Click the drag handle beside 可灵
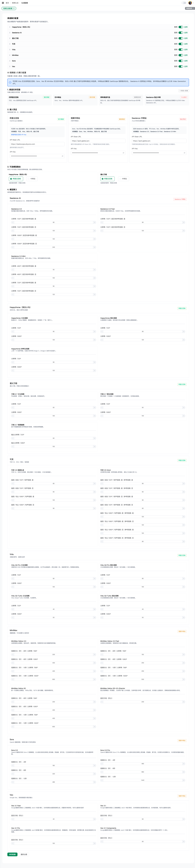 pos(10,44)
